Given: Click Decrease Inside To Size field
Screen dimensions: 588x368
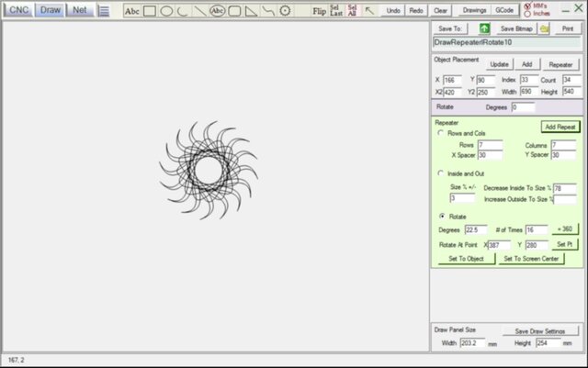Looking at the screenshot, I should pos(565,188).
